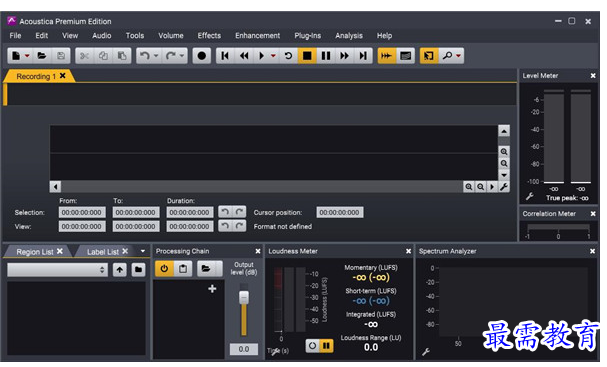This screenshot has height=367, width=607.
Task: Click the Copy icon in toolbar
Action: pyautogui.click(x=103, y=56)
